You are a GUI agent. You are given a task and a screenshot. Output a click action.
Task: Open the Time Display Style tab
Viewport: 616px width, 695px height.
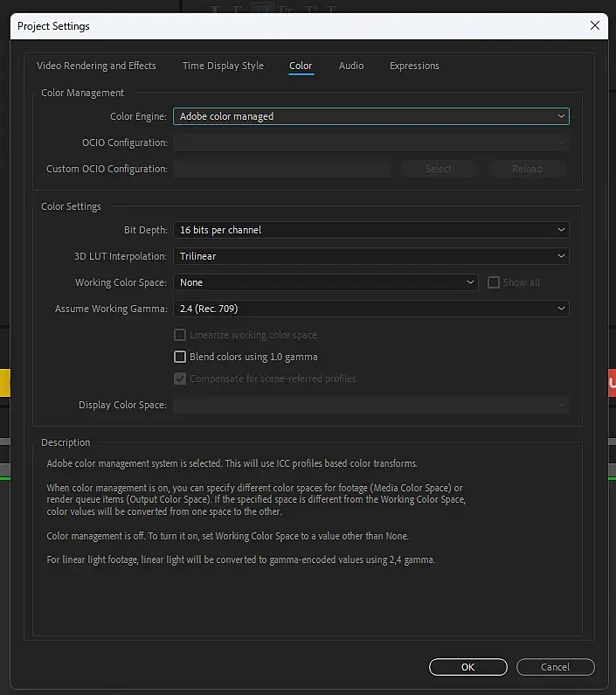pyautogui.click(x=223, y=66)
